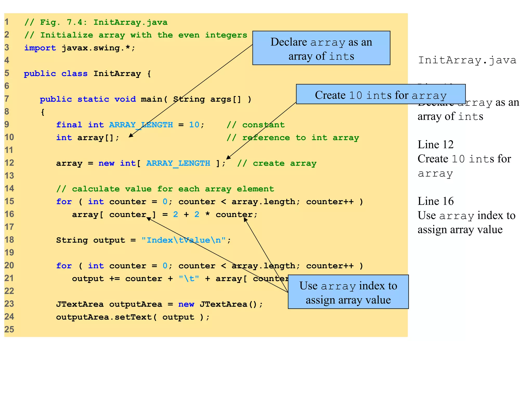
Task: Click the opening brace on line 8
Action: click(43, 112)
